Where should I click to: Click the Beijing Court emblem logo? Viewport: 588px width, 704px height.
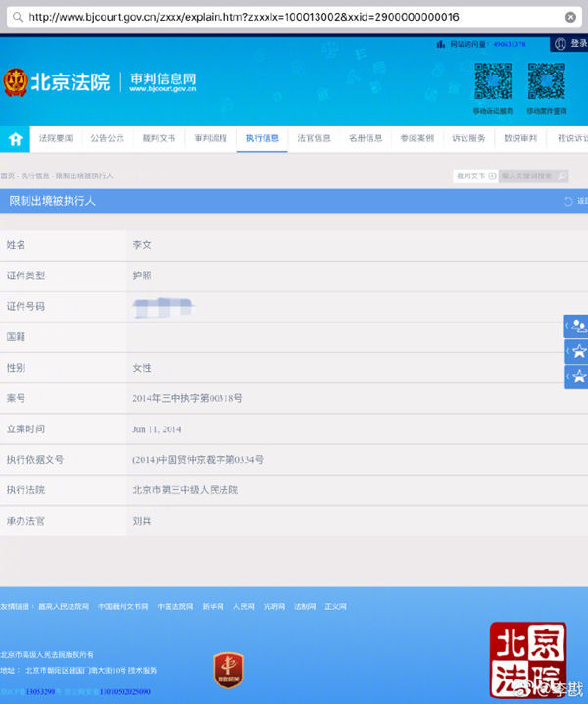coord(16,82)
